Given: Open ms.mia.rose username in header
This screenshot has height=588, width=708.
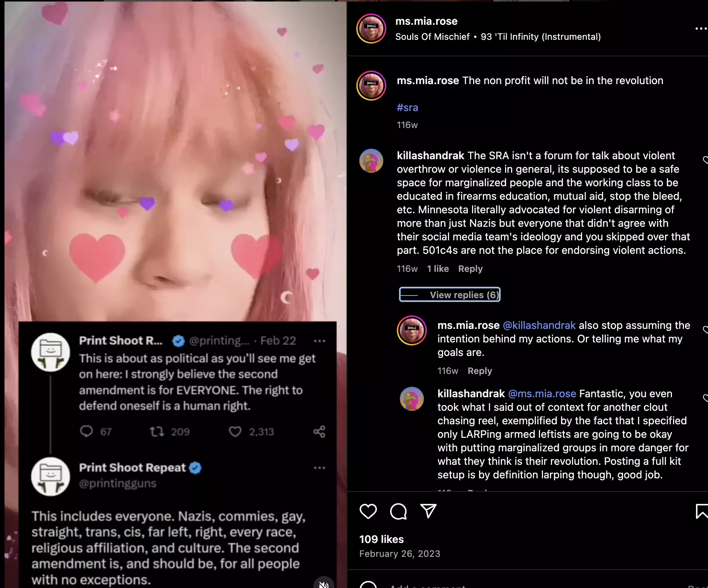Looking at the screenshot, I should (x=426, y=21).
